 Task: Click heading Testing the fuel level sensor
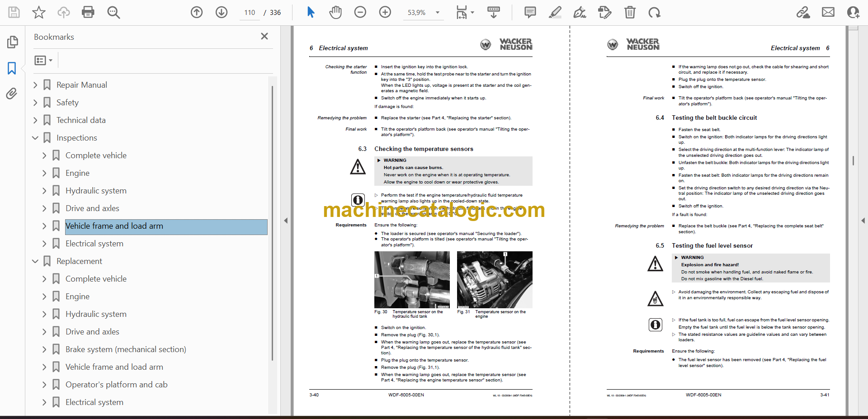tap(712, 246)
